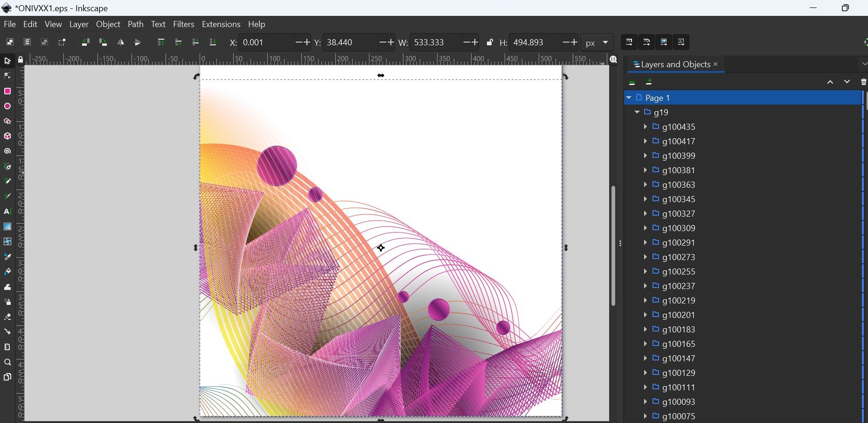Select the 3D Box tool

click(7, 136)
